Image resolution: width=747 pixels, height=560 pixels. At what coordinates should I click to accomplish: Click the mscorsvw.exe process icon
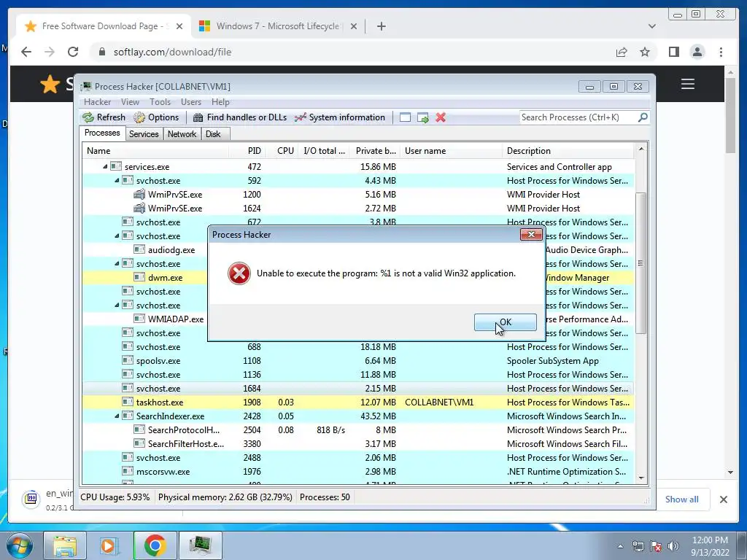128,472
